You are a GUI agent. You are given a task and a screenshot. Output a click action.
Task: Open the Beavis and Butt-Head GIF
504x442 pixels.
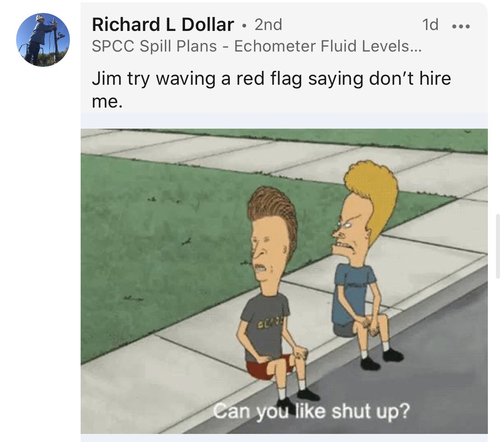284,281
